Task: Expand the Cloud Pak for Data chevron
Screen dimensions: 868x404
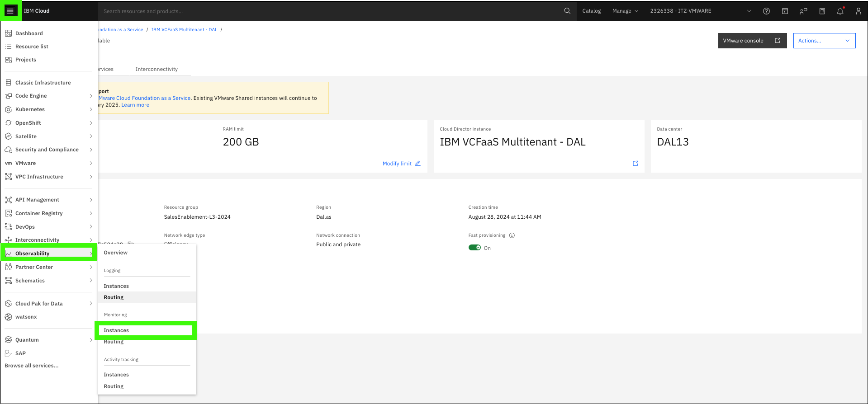Action: pyautogui.click(x=91, y=304)
